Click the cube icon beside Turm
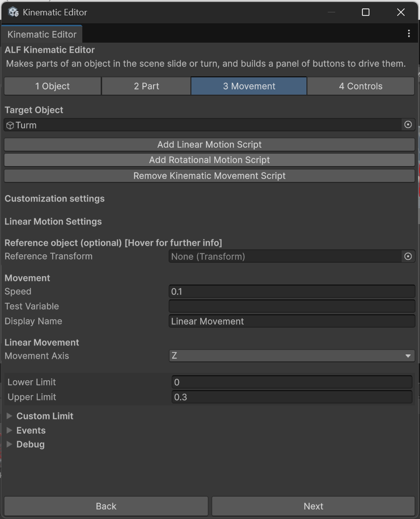 10,125
